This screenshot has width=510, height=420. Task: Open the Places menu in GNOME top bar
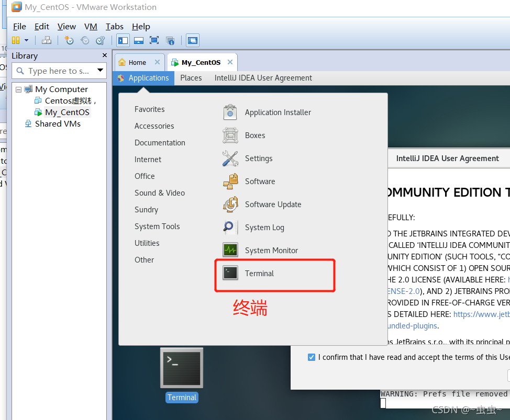[x=191, y=78]
